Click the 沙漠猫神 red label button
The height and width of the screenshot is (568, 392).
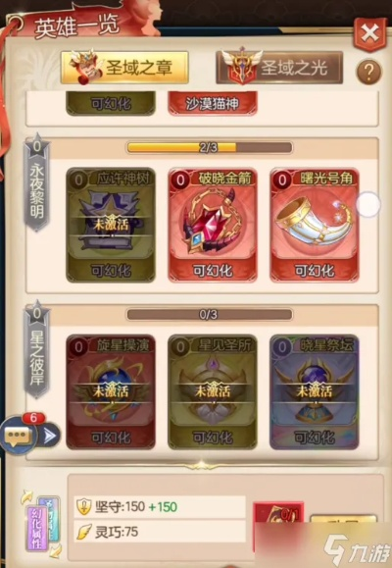click(213, 103)
